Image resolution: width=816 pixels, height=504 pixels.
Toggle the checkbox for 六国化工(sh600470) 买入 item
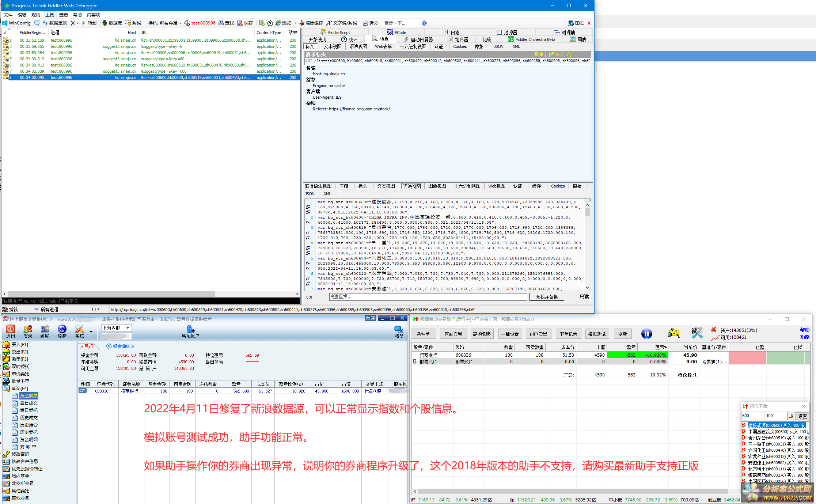click(743, 450)
